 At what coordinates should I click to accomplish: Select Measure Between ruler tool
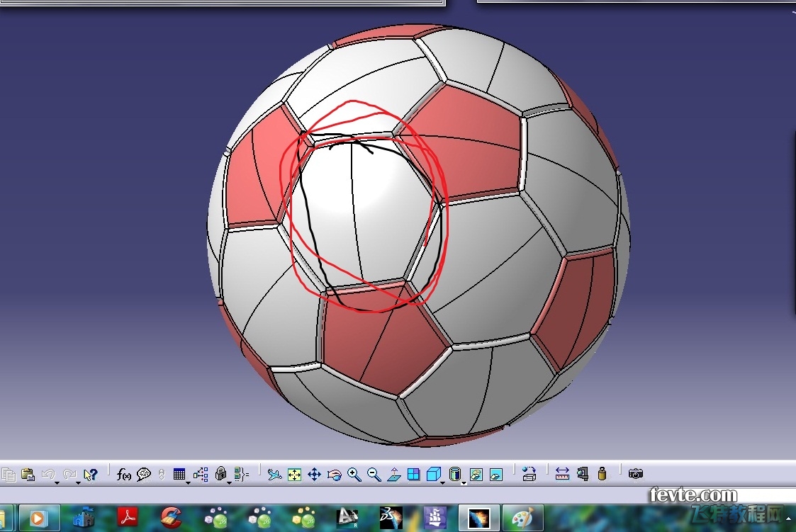pos(562,474)
